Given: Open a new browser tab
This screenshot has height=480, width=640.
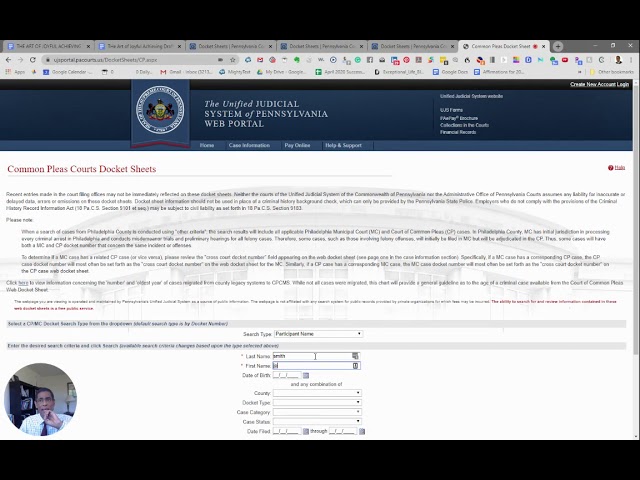Looking at the screenshot, I should click(558, 46).
